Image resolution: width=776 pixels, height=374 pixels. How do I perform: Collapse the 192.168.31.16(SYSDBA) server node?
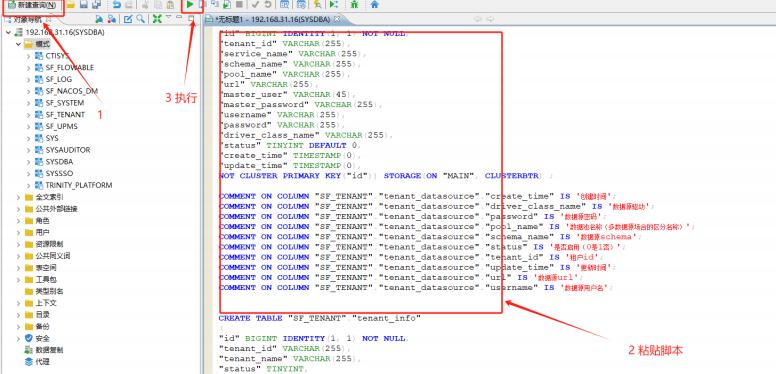coord(8,32)
